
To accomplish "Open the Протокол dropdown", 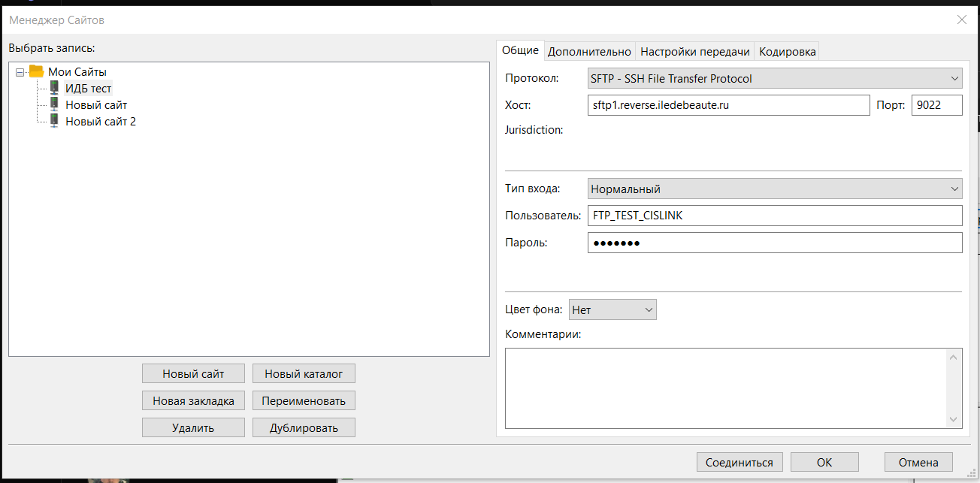I will coord(775,78).
